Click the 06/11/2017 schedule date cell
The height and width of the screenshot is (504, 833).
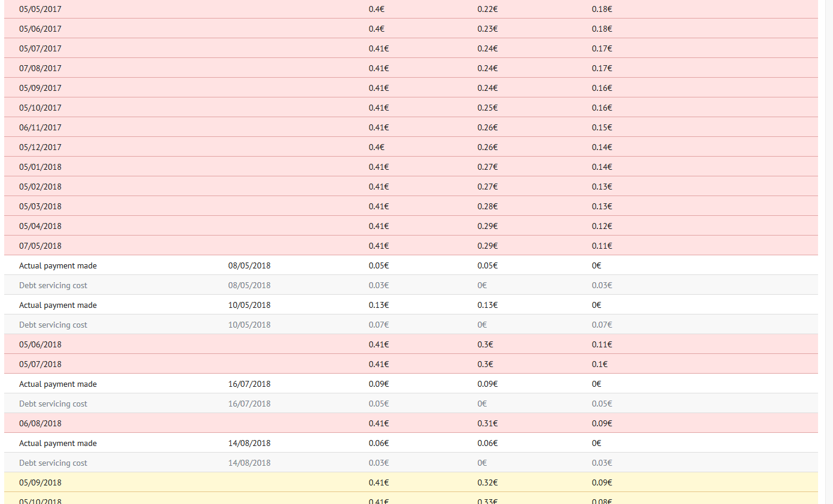40,127
